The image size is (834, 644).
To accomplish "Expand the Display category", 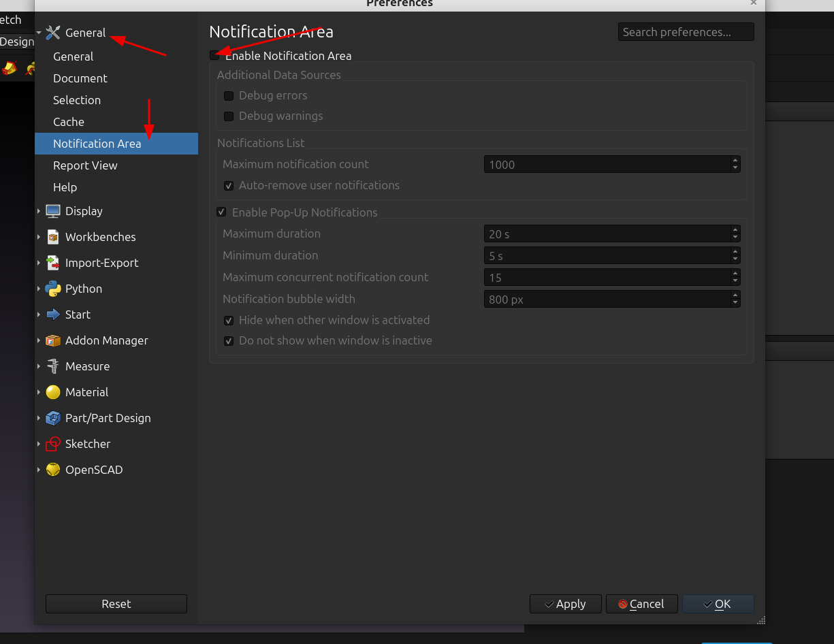I will (39, 211).
